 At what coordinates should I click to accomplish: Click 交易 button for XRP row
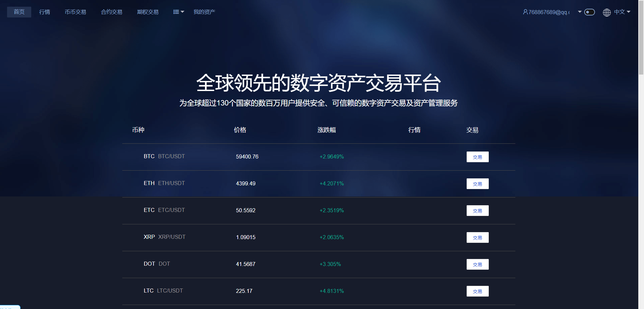477,237
